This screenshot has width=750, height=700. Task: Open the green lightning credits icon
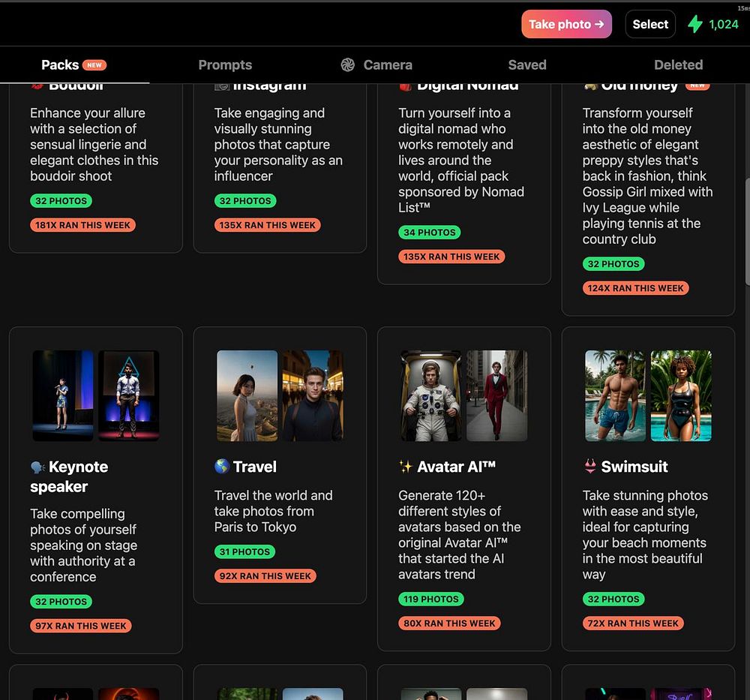pos(695,24)
